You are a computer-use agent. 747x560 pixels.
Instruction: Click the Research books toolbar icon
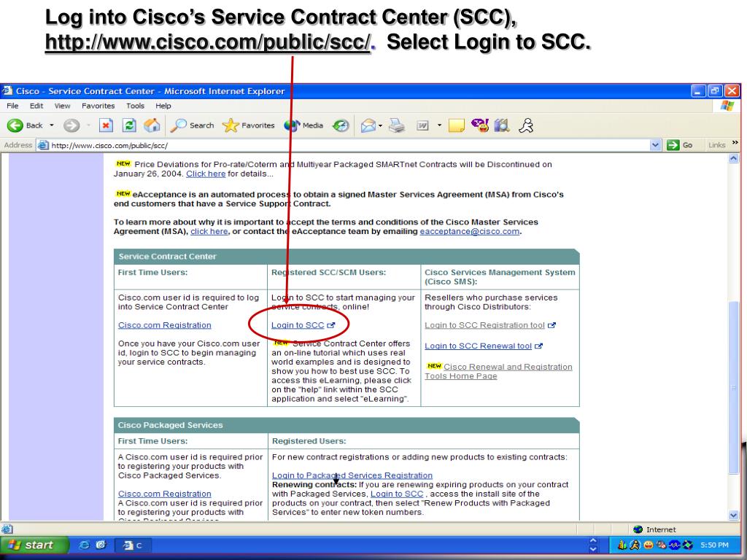(502, 125)
